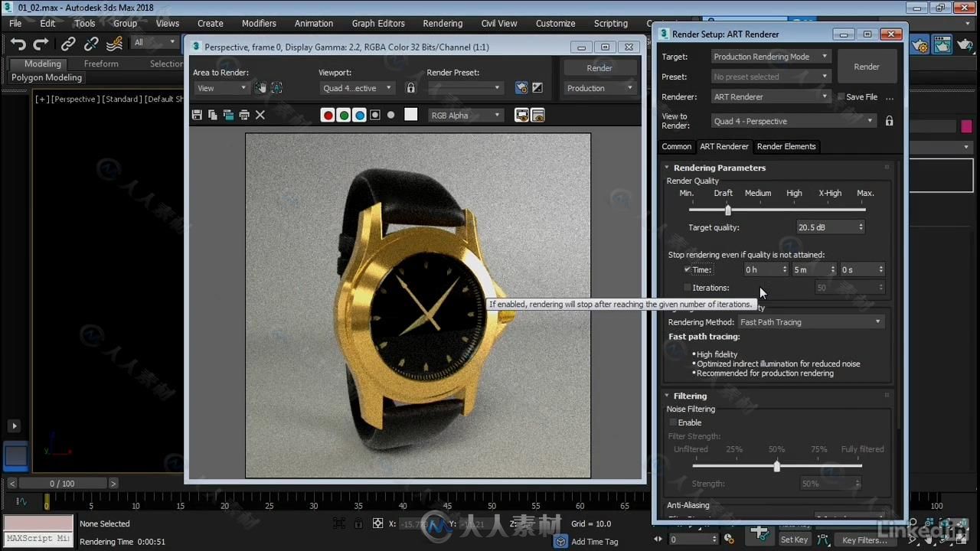Open the Customize menu

coord(555,23)
